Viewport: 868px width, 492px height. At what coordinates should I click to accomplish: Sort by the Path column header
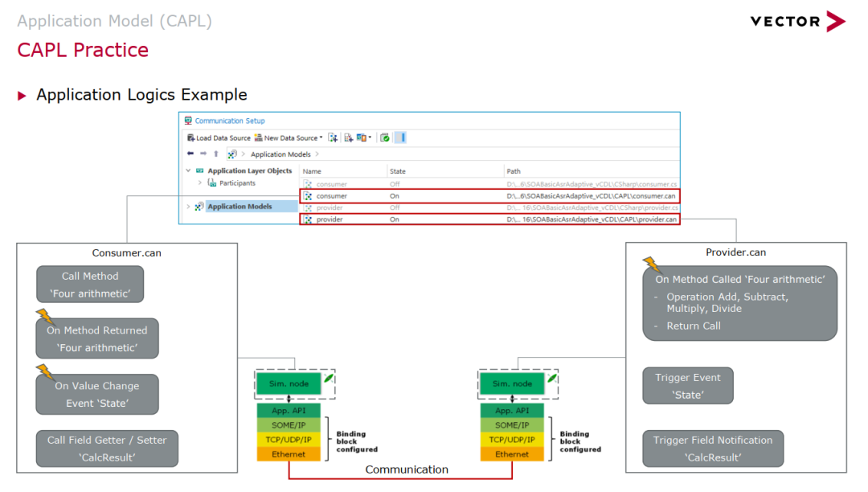tap(513, 171)
